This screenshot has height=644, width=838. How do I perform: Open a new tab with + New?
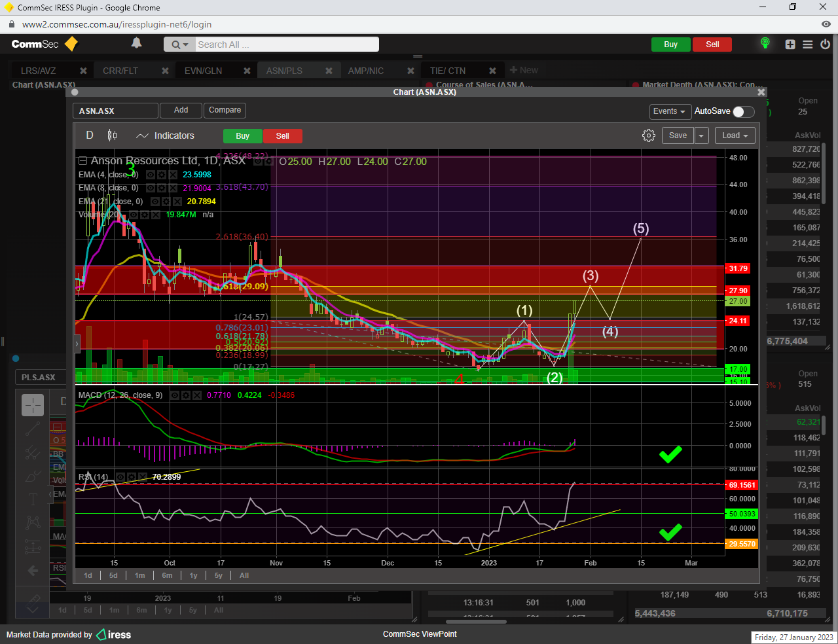click(524, 70)
